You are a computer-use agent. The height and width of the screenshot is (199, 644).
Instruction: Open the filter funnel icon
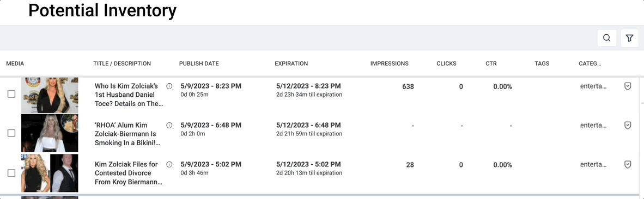click(x=629, y=38)
